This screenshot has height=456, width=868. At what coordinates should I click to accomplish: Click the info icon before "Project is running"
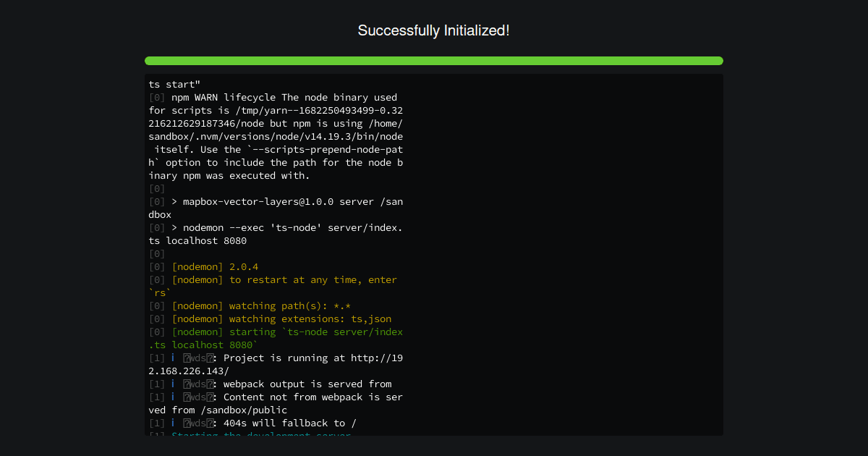pyautogui.click(x=173, y=358)
